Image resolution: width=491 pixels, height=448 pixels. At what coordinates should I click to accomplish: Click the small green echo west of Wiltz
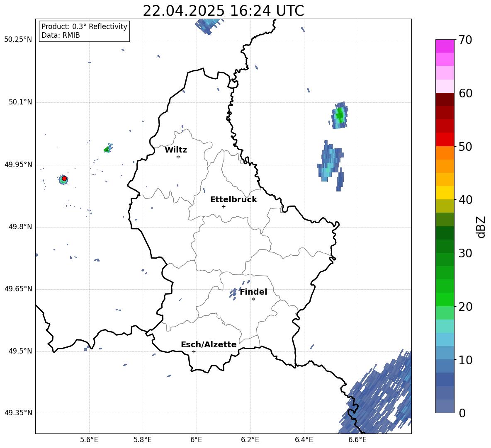pyautogui.click(x=108, y=149)
